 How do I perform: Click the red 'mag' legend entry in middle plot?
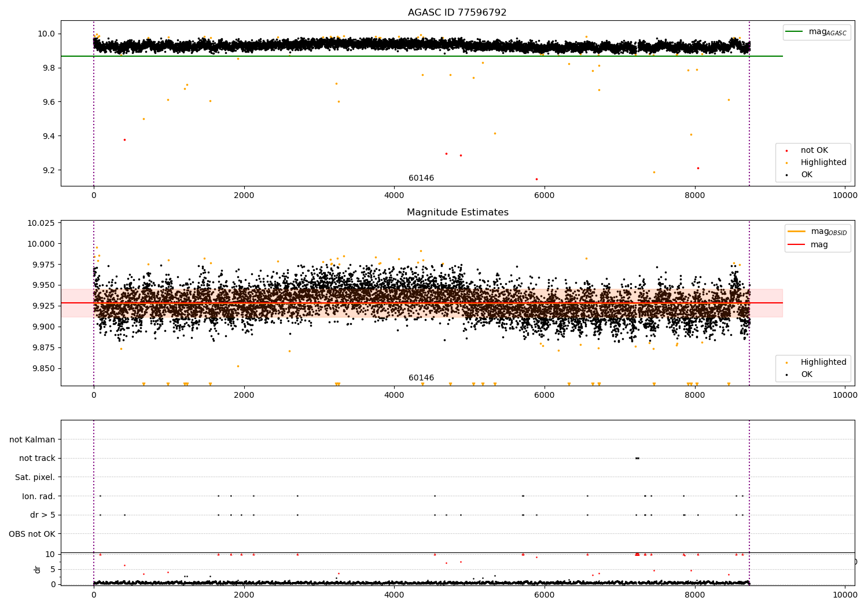[819, 244]
